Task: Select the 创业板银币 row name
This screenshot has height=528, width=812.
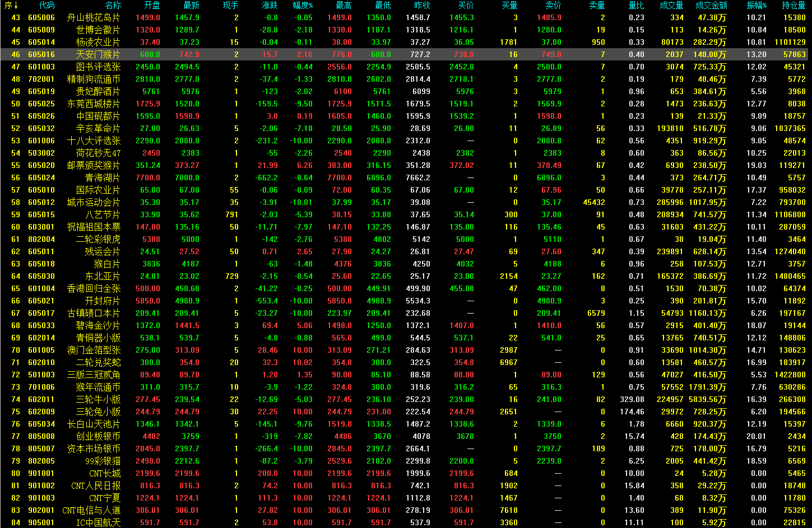Action: tap(98, 436)
